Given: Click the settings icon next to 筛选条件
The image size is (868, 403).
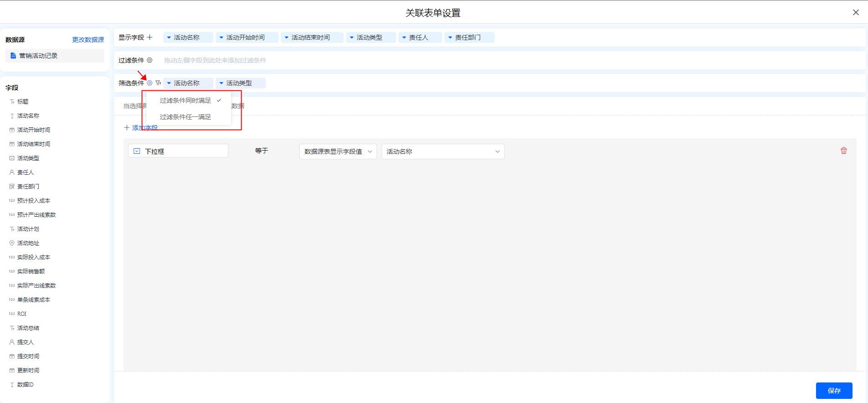Looking at the screenshot, I should pos(150,83).
